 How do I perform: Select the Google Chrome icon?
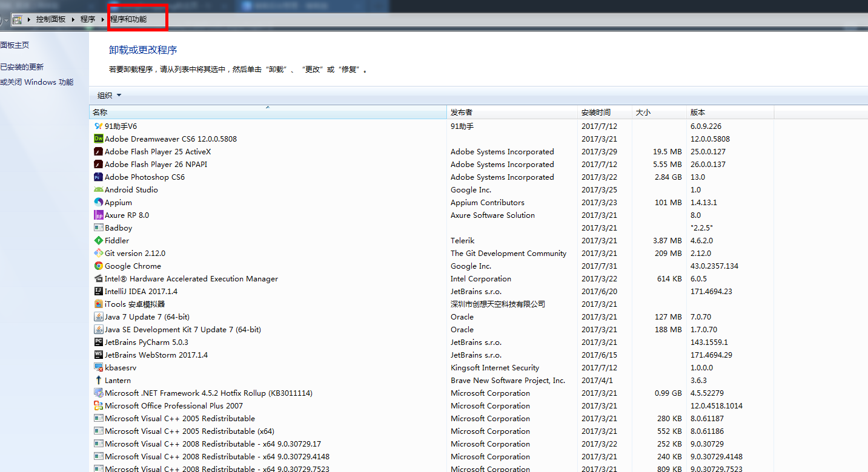[99, 266]
